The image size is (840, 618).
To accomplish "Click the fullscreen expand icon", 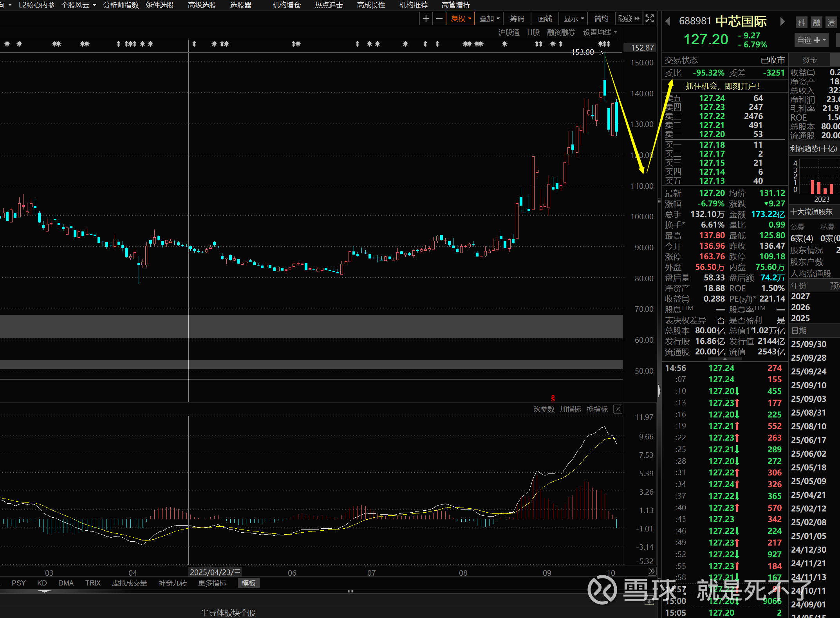I will point(650,18).
